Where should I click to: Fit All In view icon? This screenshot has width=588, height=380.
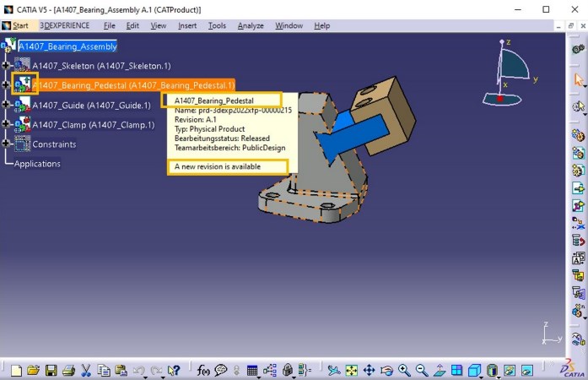(352, 371)
